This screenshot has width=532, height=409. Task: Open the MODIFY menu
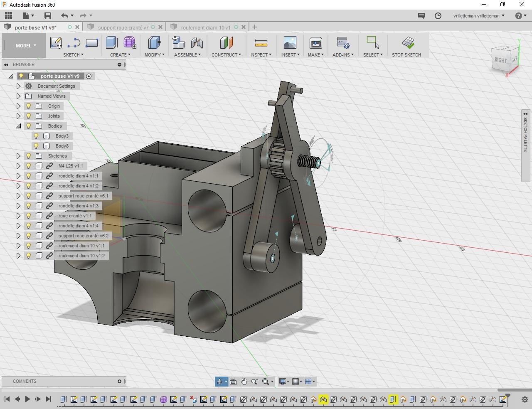154,55
